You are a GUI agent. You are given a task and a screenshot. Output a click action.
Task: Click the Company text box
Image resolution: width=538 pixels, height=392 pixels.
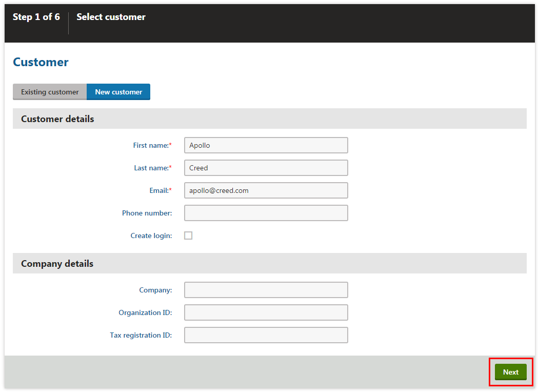266,290
